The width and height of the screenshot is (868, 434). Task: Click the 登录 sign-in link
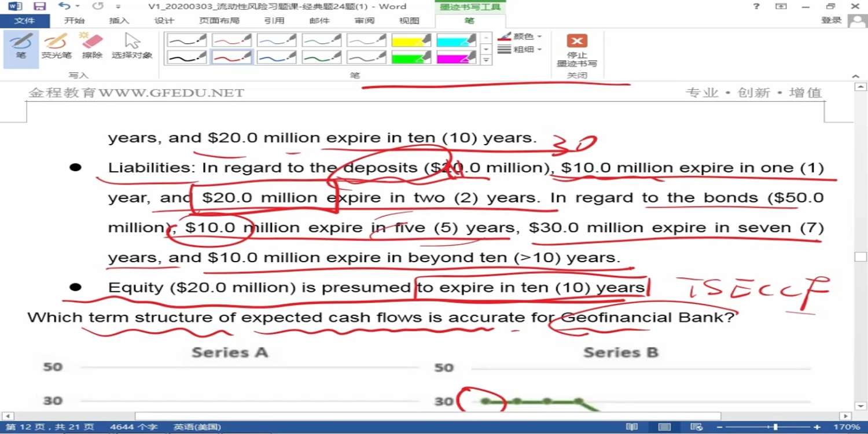831,20
